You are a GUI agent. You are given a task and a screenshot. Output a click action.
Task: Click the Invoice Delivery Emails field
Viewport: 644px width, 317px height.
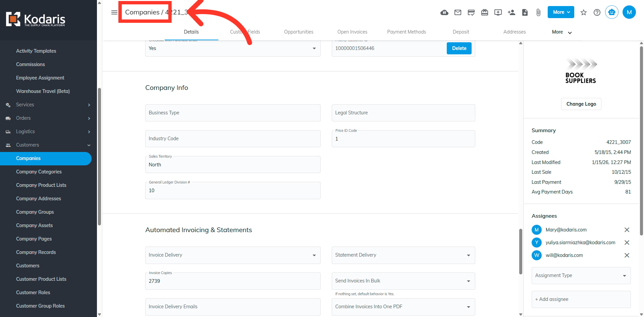point(233,307)
